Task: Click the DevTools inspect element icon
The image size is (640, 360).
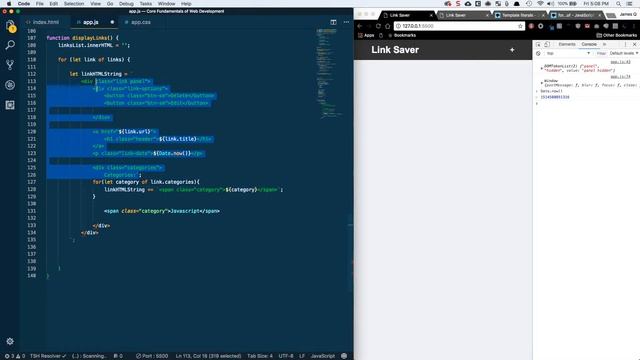Action: click(538, 44)
